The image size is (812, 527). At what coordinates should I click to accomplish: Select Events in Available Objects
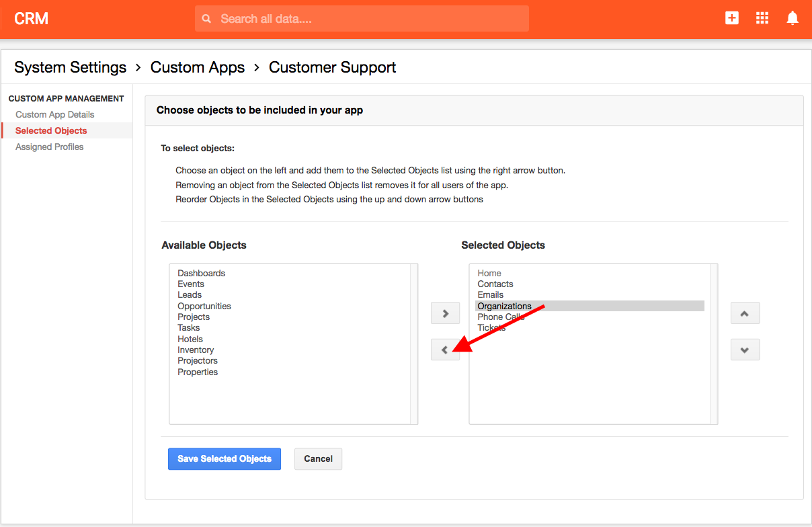point(191,284)
